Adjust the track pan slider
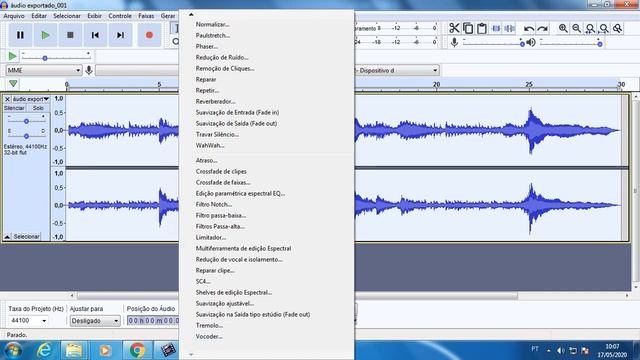The image size is (640, 360). [x=26, y=136]
